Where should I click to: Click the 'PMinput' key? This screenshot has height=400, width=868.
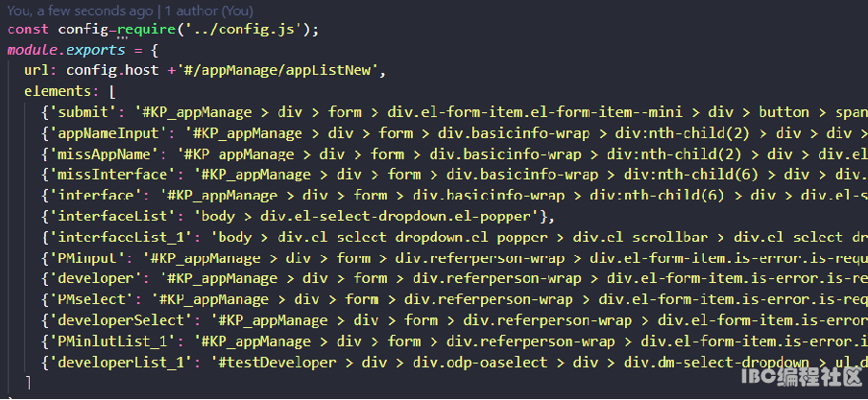(x=91, y=258)
